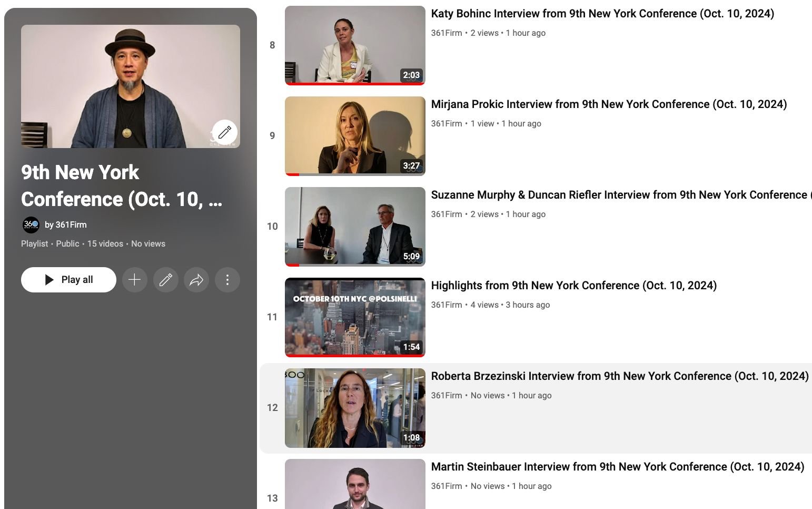Share the playlist with the arrow icon
This screenshot has height=509, width=812.
(196, 280)
